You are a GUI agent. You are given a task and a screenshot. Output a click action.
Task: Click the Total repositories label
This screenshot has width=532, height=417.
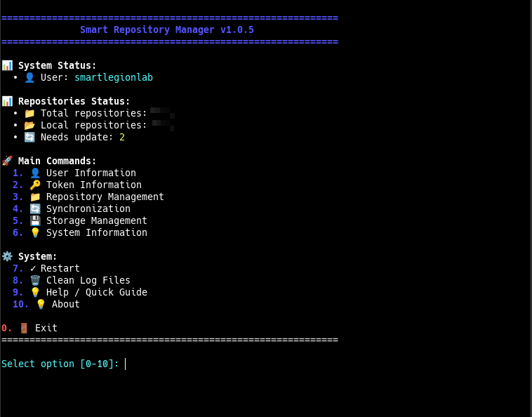[93, 113]
